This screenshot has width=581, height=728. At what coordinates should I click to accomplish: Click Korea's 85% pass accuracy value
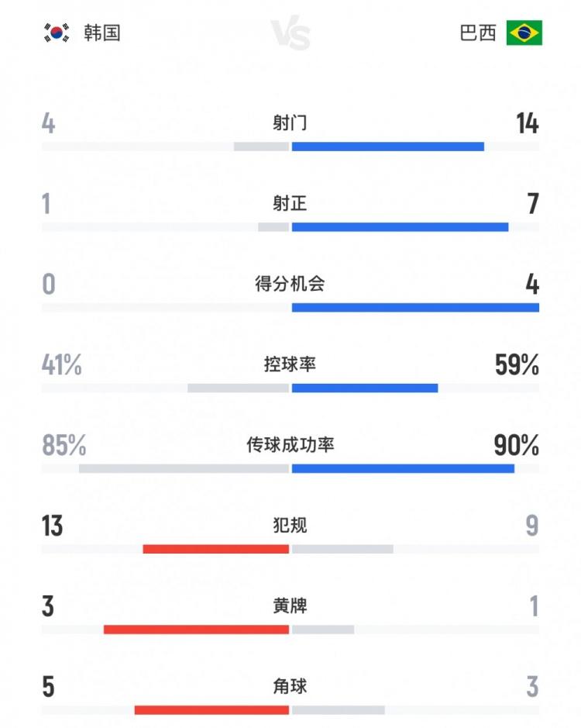point(64,446)
